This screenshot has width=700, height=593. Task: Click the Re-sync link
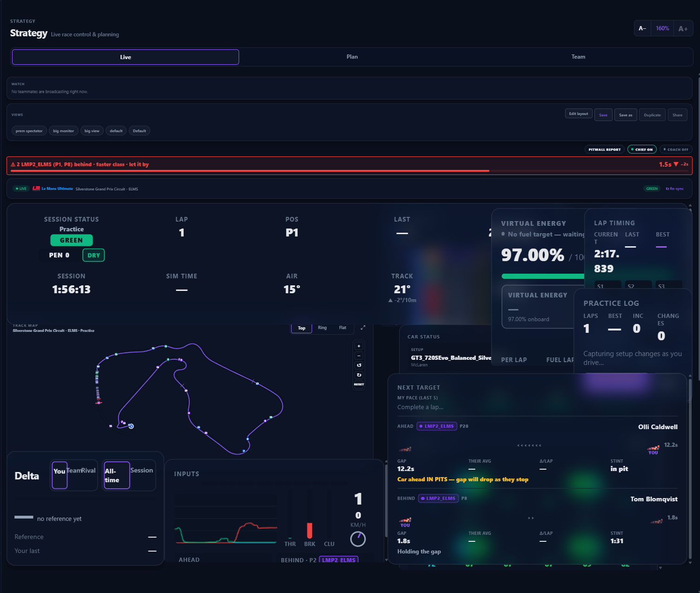pyautogui.click(x=674, y=189)
